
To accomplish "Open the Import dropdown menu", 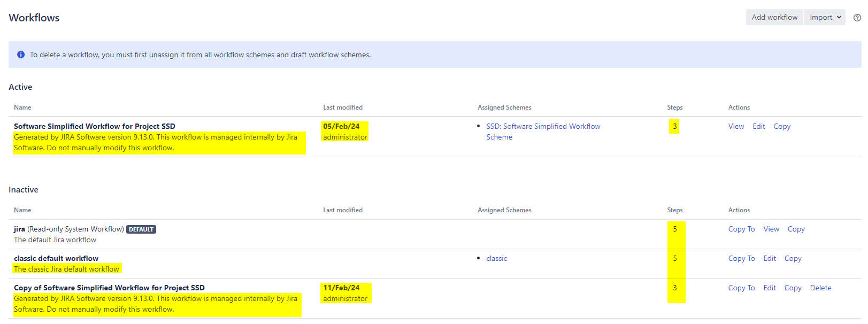I will tap(825, 17).
